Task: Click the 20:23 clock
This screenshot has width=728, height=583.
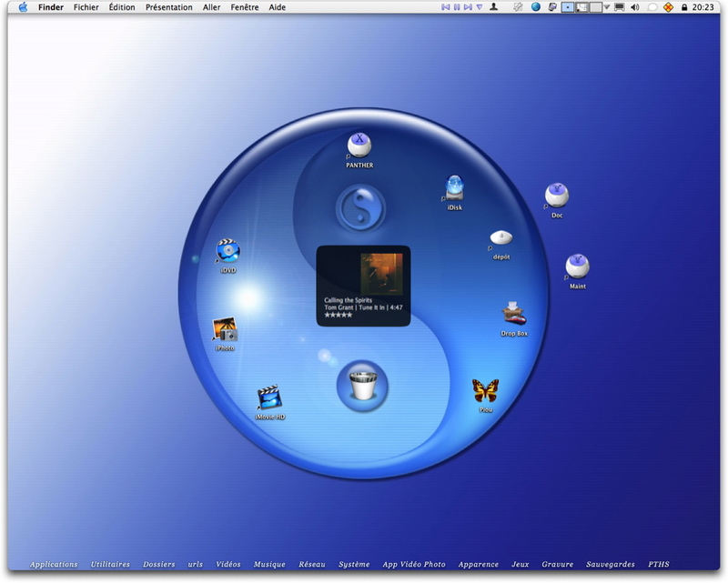Action: pos(703,7)
